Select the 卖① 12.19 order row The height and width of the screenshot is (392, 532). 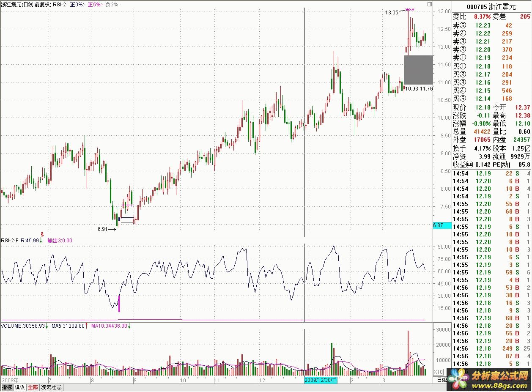point(491,58)
